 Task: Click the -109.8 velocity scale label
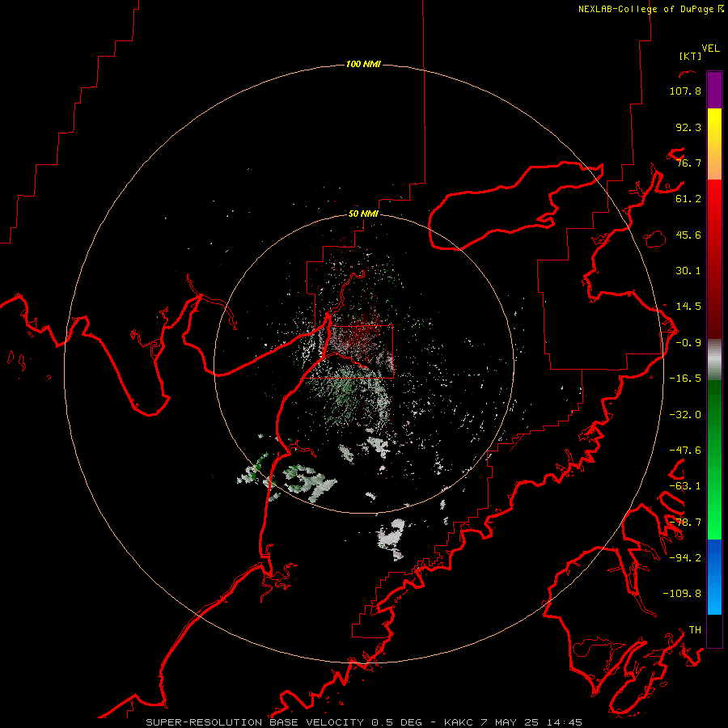click(x=682, y=594)
